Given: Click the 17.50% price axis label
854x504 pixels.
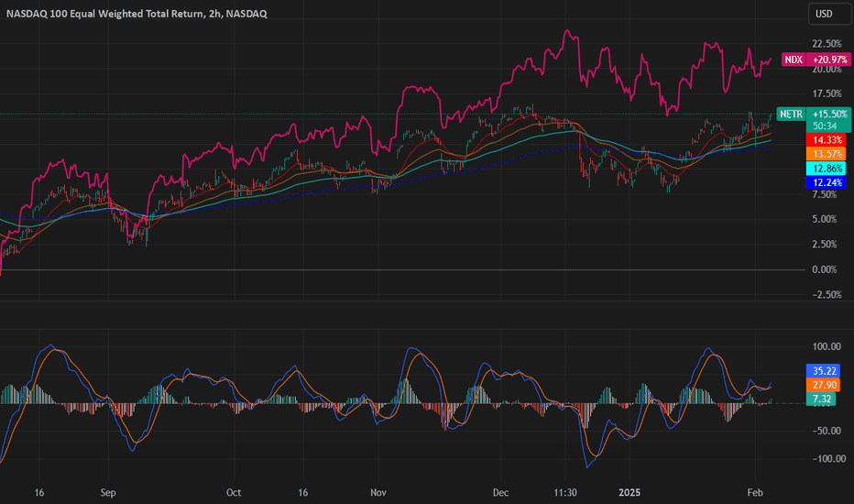Looking at the screenshot, I should (827, 93).
